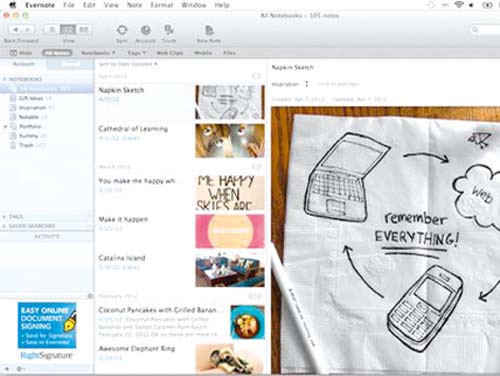Click the Portfolio stack icon
Image resolution: width=500 pixels, height=376 pixels.
13,127
